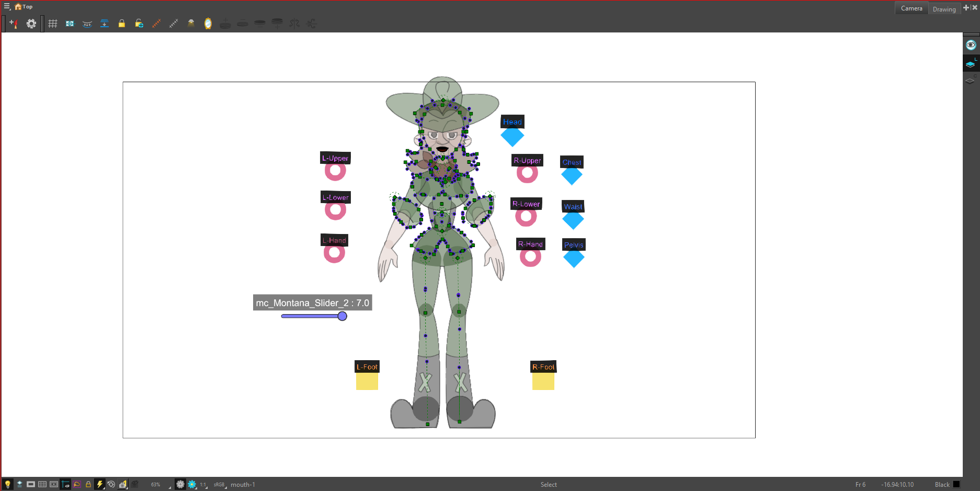Click the L-Foot yellow square swatch
This screenshot has width=980, height=491.
[x=367, y=381]
